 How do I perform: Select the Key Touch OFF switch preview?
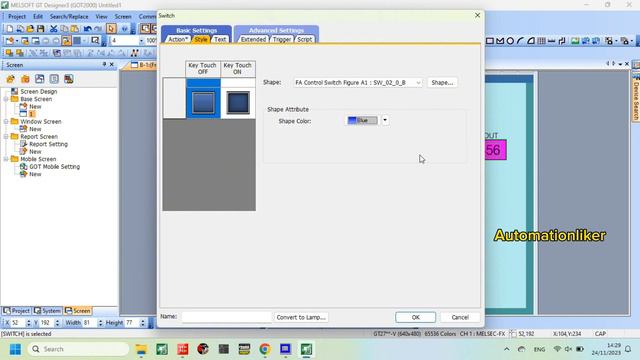coord(203,102)
